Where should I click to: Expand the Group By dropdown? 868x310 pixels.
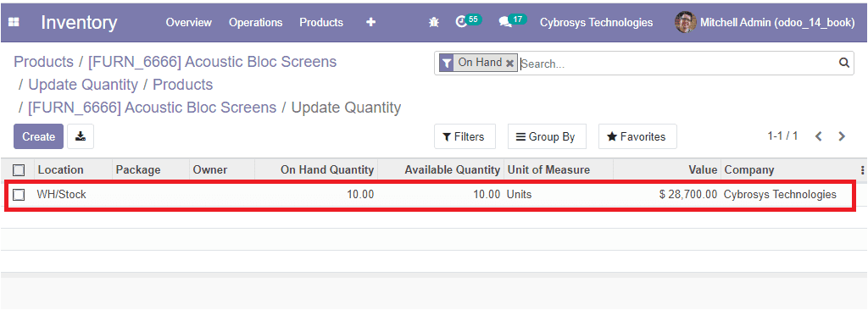point(547,136)
